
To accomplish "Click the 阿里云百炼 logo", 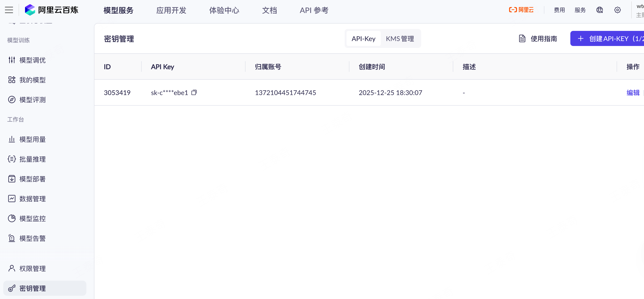I will click(x=52, y=10).
